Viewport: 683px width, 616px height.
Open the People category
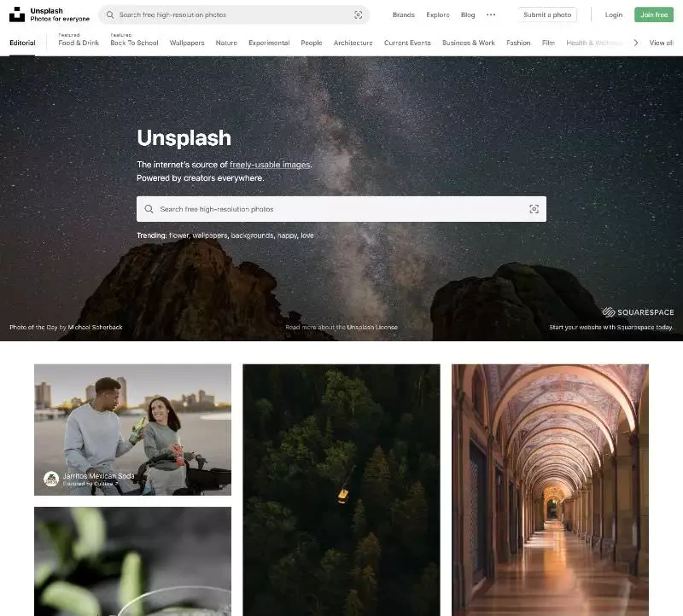tap(312, 43)
